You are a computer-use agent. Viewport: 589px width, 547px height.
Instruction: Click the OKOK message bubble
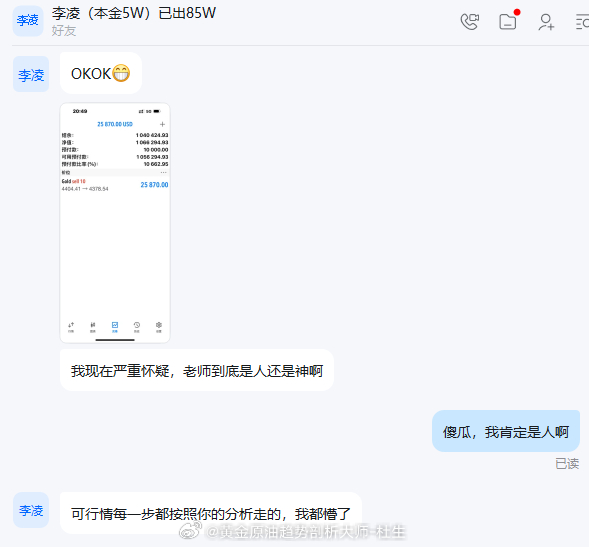(101, 73)
